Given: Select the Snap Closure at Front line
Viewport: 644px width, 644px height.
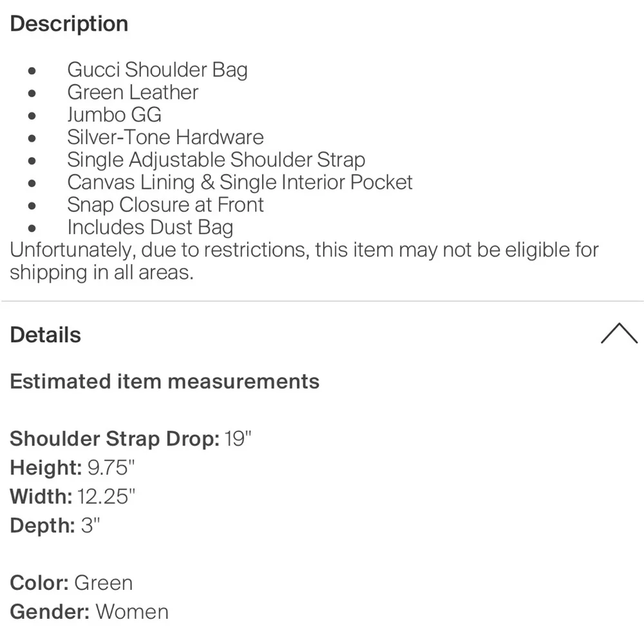Looking at the screenshot, I should pos(166,205).
